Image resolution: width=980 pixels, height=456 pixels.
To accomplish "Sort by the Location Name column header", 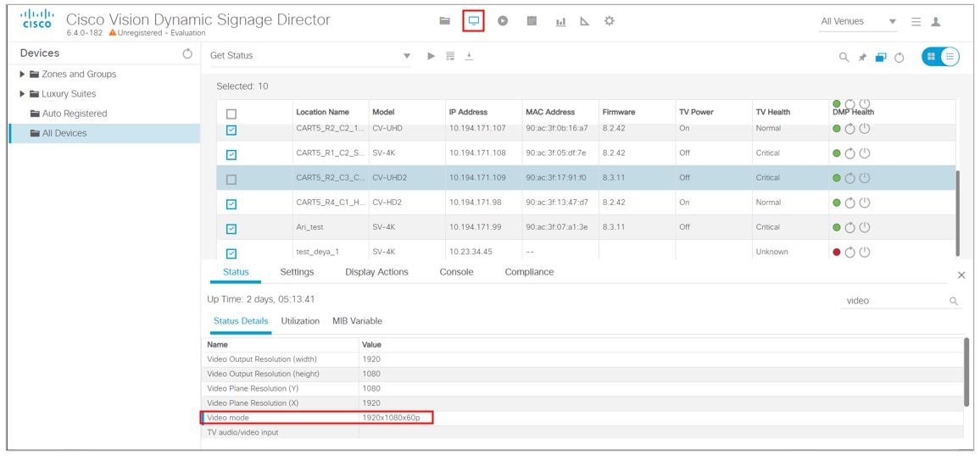I will pyautogui.click(x=322, y=113).
